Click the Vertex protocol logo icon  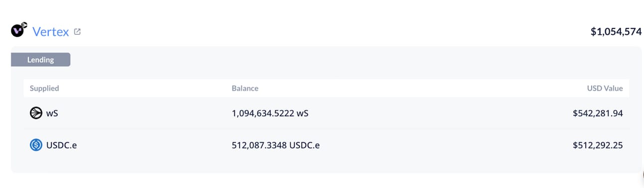tap(19, 30)
